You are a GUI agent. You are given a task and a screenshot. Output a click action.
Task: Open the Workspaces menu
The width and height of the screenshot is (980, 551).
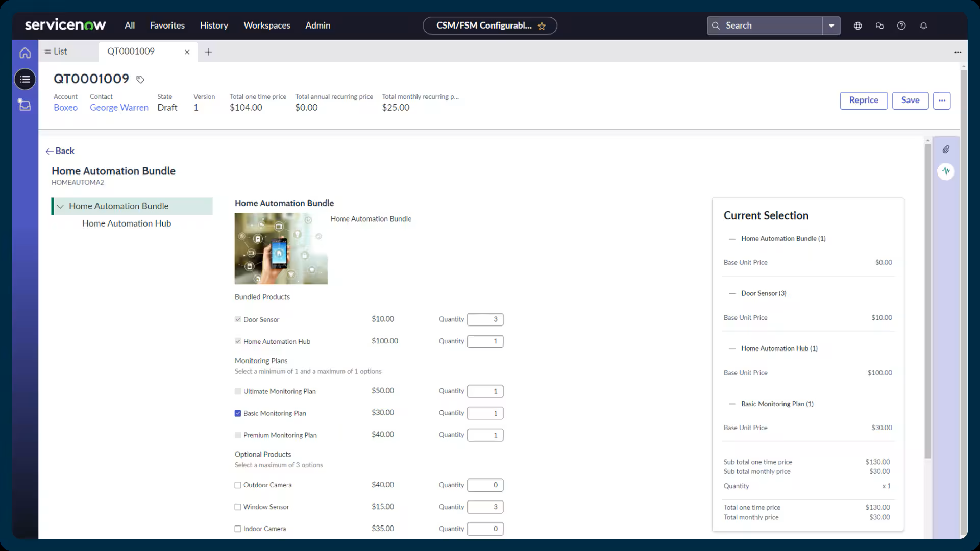pos(266,26)
